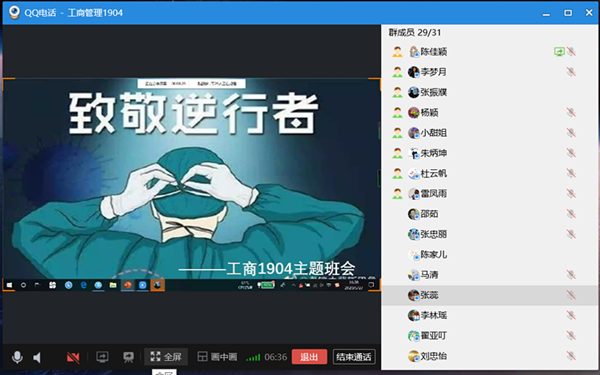Screen dimensions: 600x375
Task: Click 陈家儿's avatar
Action: [x=413, y=254]
